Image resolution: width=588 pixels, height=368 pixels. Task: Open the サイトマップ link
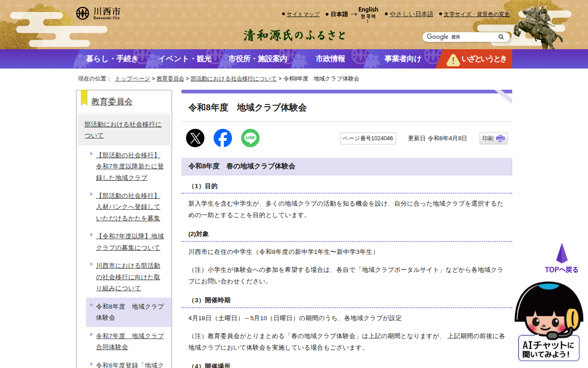tap(303, 14)
